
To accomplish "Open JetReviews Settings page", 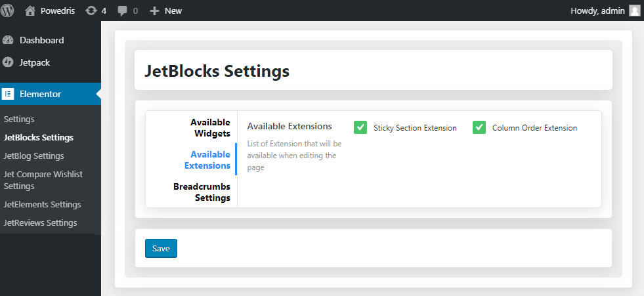I will pos(40,223).
